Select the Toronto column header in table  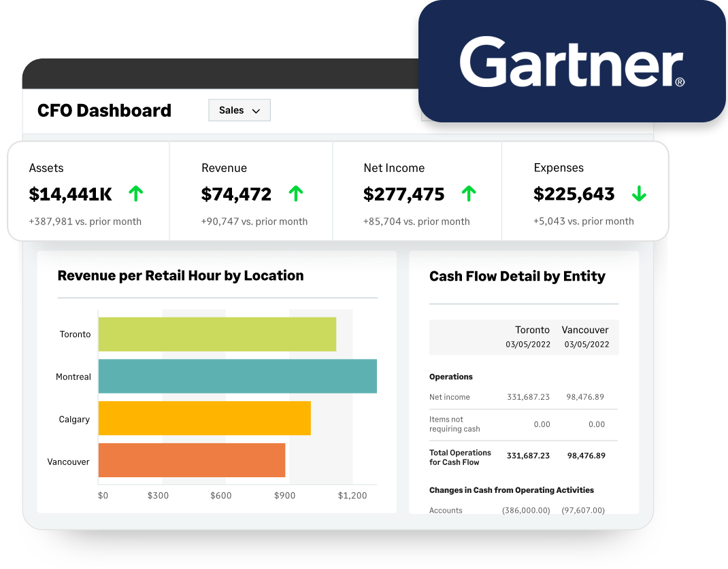(532, 330)
